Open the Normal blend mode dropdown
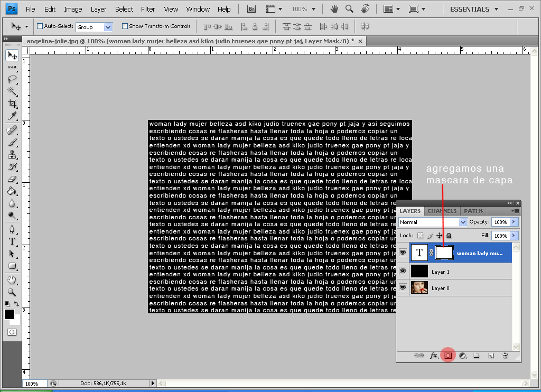This screenshot has height=392, width=541. (x=463, y=222)
